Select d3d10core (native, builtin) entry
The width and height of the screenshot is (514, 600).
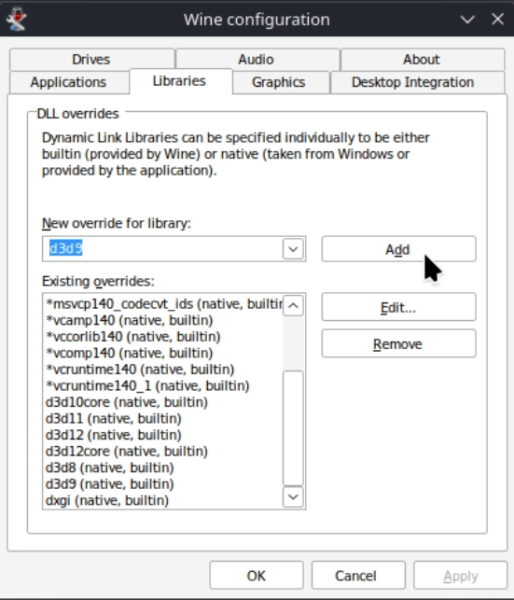(163, 402)
